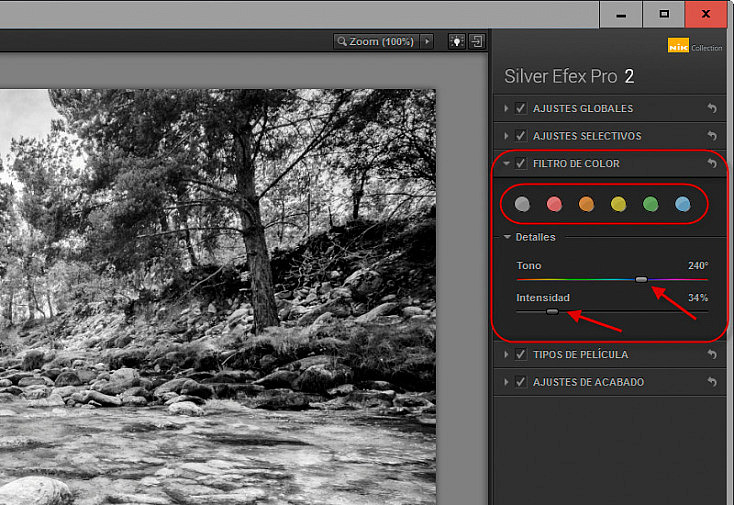This screenshot has height=505, width=734.
Task: Select the blue color filter
Action: (683, 204)
